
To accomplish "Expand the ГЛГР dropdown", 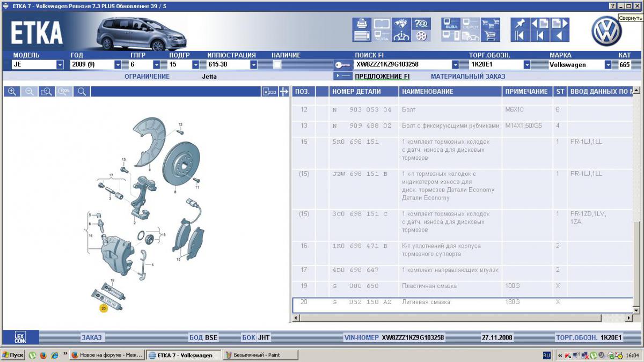I will tap(157, 64).
